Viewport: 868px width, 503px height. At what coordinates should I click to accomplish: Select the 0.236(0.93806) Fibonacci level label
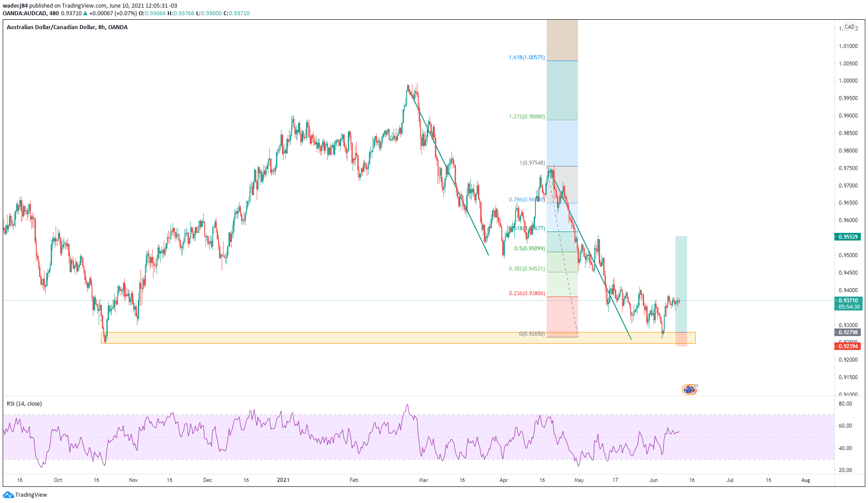[526, 293]
